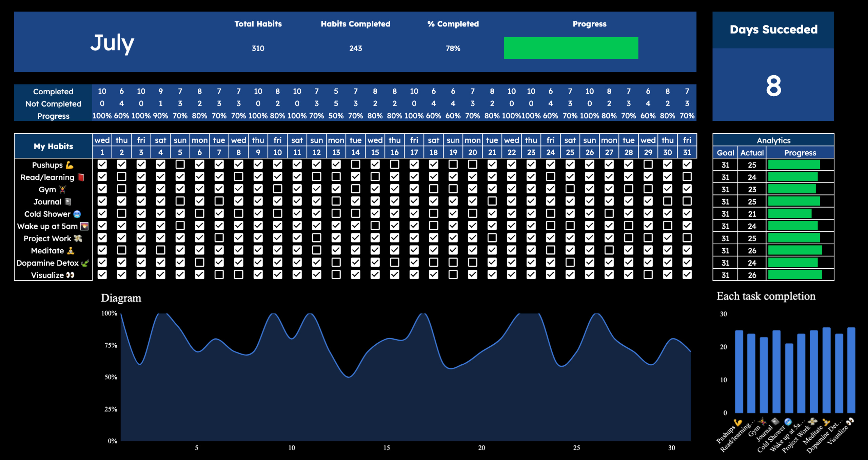This screenshot has width=868, height=460.
Task: Click the Not Completed row label
Action: pyautogui.click(x=53, y=104)
